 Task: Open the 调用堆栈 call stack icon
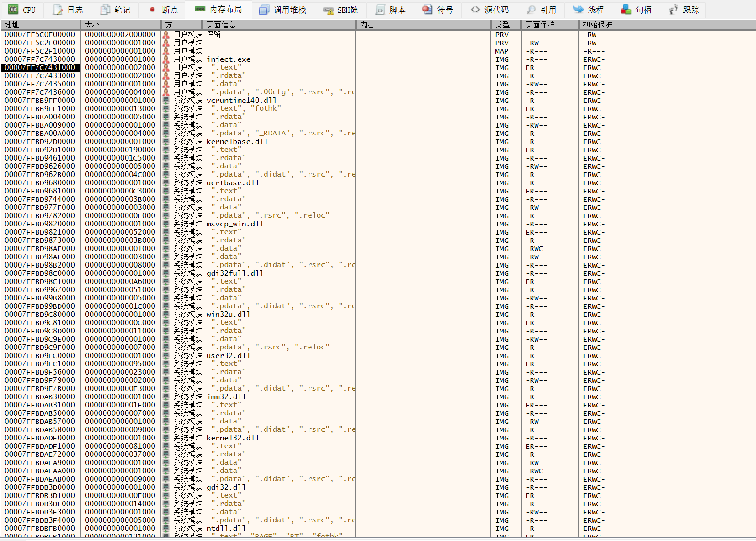click(x=264, y=10)
